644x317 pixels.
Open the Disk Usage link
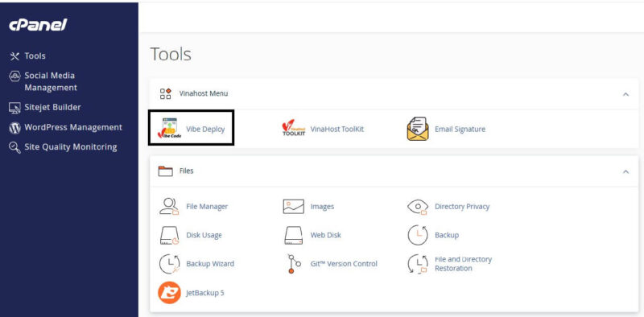[x=204, y=235]
